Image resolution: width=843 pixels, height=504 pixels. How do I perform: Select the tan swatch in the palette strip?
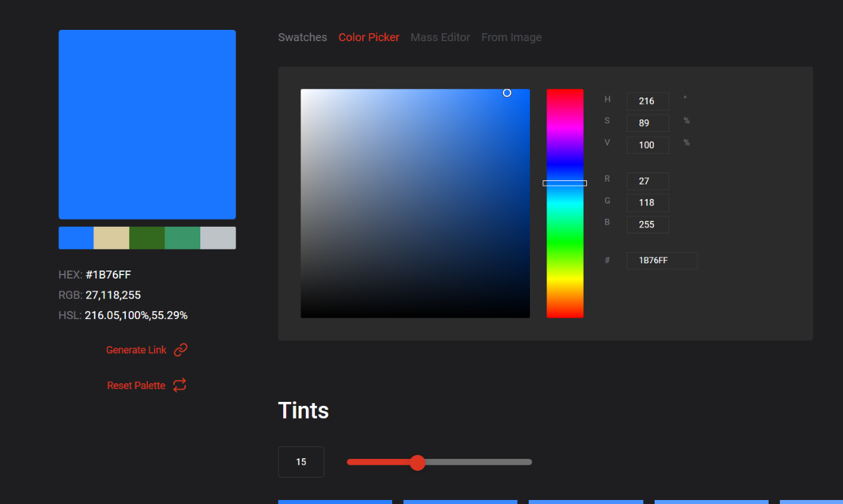(111, 237)
